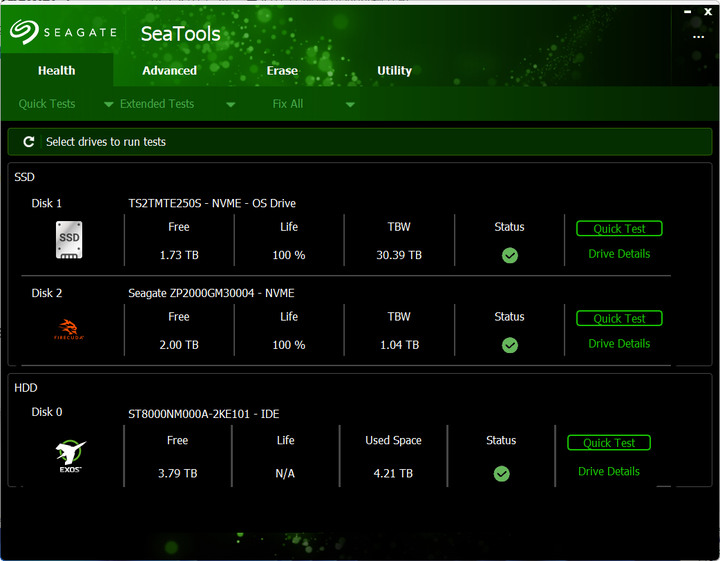Expand the Fix All dropdown arrow
This screenshot has width=720, height=561.
click(350, 105)
